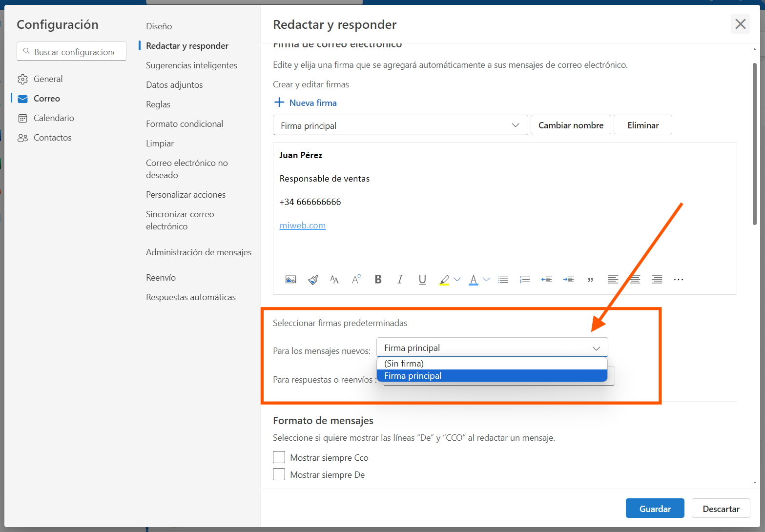Apply blue font color

point(474,280)
